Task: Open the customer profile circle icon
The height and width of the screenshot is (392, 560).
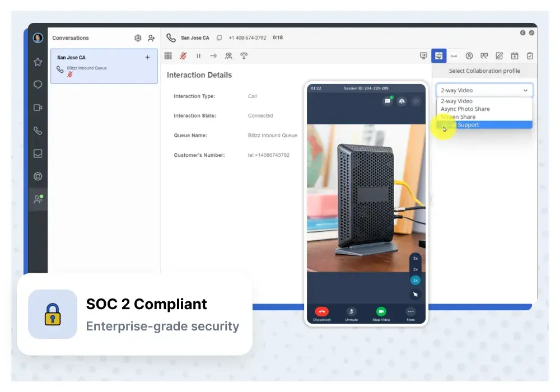Action: coord(469,55)
